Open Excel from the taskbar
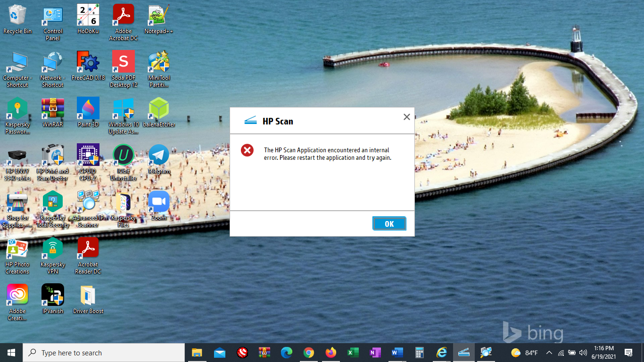The image size is (644, 362). [353, 353]
